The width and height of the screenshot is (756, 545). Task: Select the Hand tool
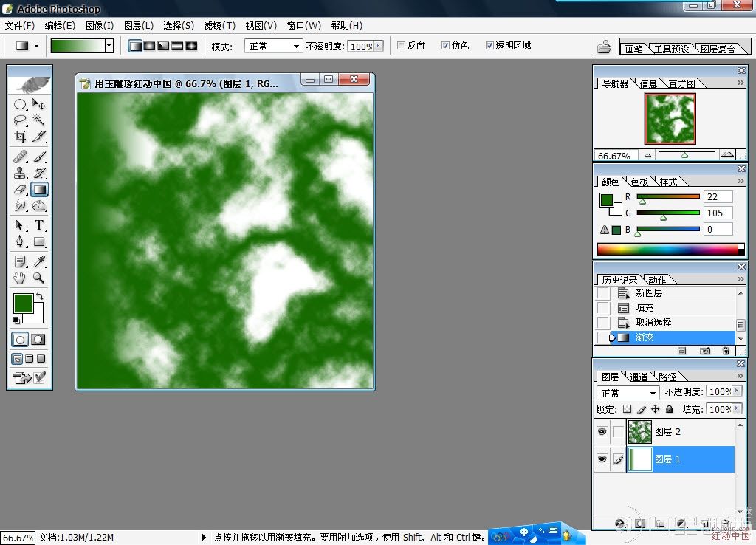coord(20,278)
